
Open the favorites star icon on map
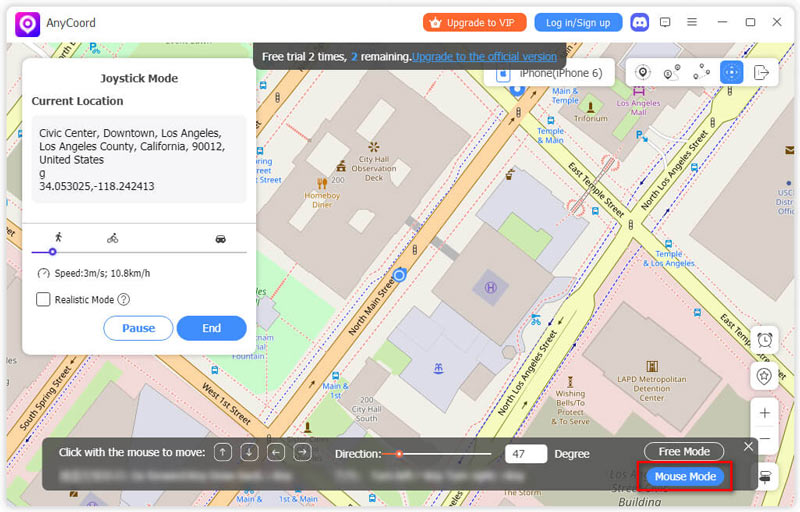click(x=765, y=376)
